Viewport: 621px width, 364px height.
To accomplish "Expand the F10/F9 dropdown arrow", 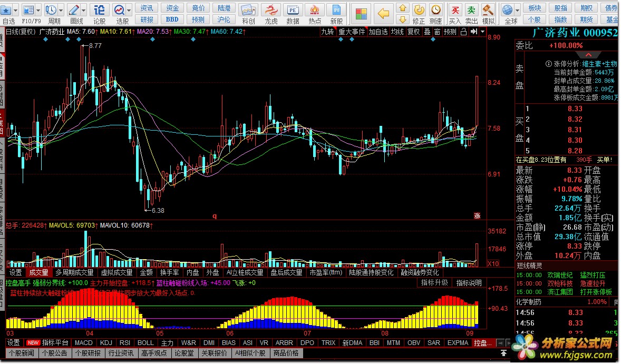I will click(x=38, y=10).
